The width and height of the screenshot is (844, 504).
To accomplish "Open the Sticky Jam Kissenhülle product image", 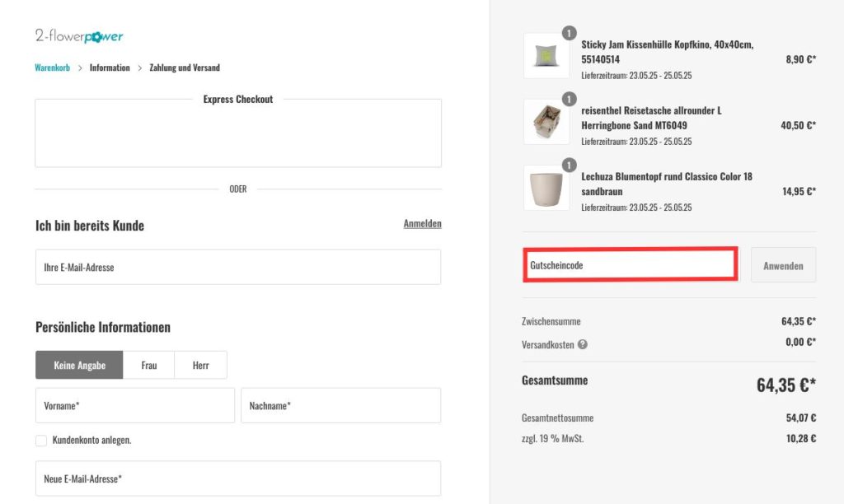I will pos(546,56).
